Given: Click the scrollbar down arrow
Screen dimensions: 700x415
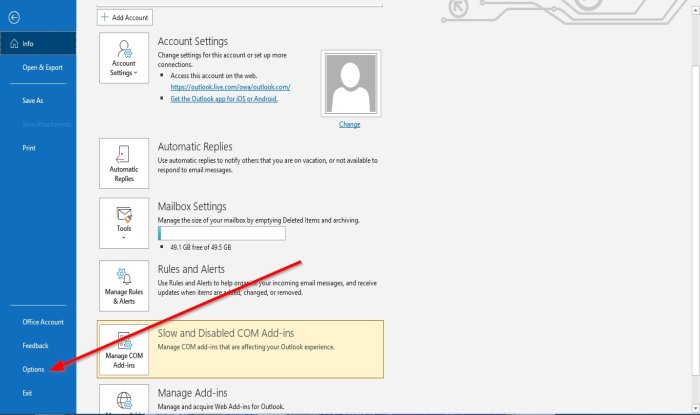Looking at the screenshot, I should pyautogui.click(x=696, y=408).
